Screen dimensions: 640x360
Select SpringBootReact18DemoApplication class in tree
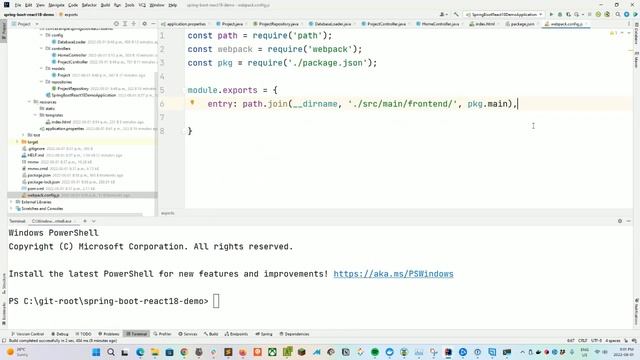coord(83,95)
